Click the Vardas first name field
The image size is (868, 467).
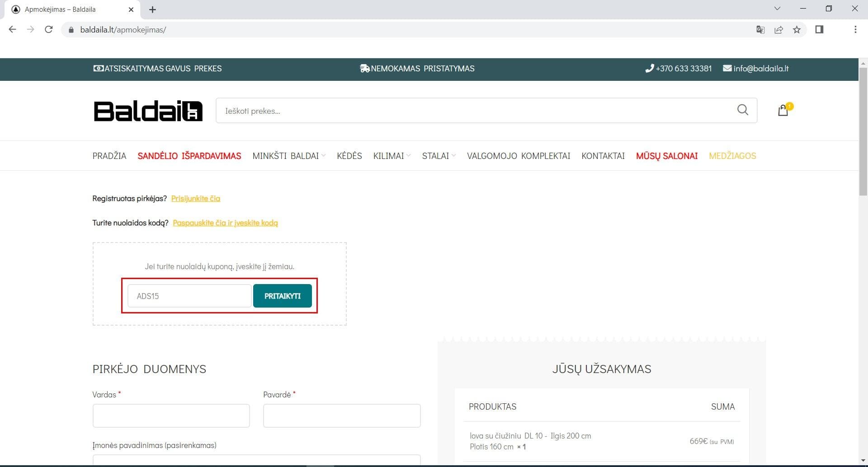(x=171, y=416)
